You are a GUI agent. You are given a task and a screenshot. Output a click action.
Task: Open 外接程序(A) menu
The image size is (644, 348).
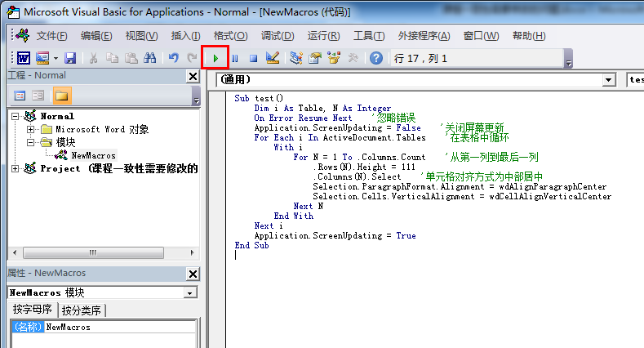click(424, 36)
